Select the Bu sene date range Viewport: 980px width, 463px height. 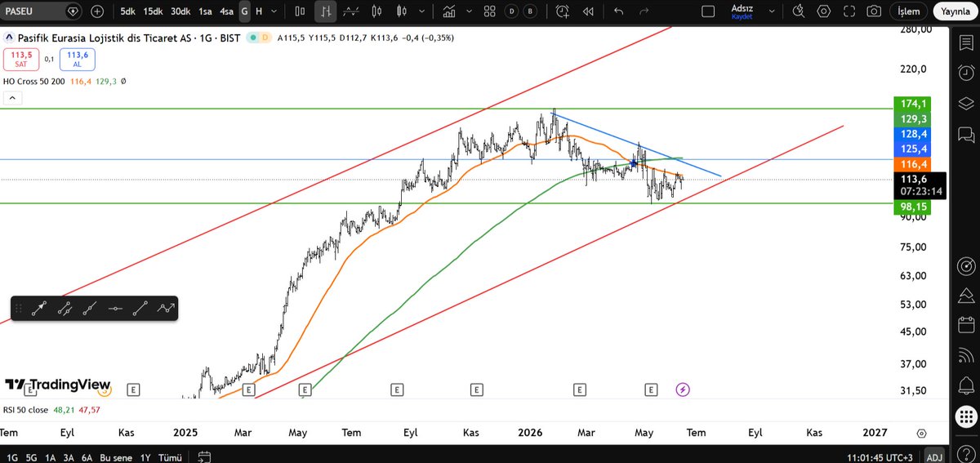point(116,456)
